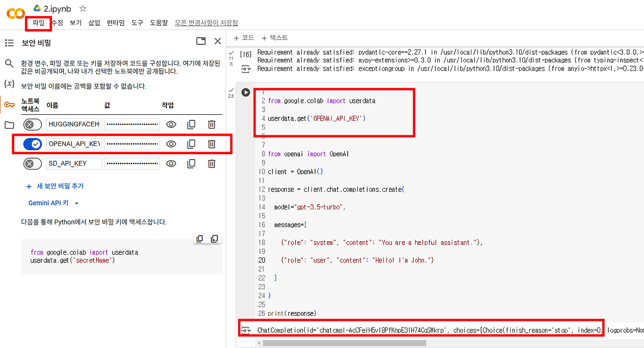644x348 pixels.
Task: Open the 런타임 menu
Action: point(115,23)
